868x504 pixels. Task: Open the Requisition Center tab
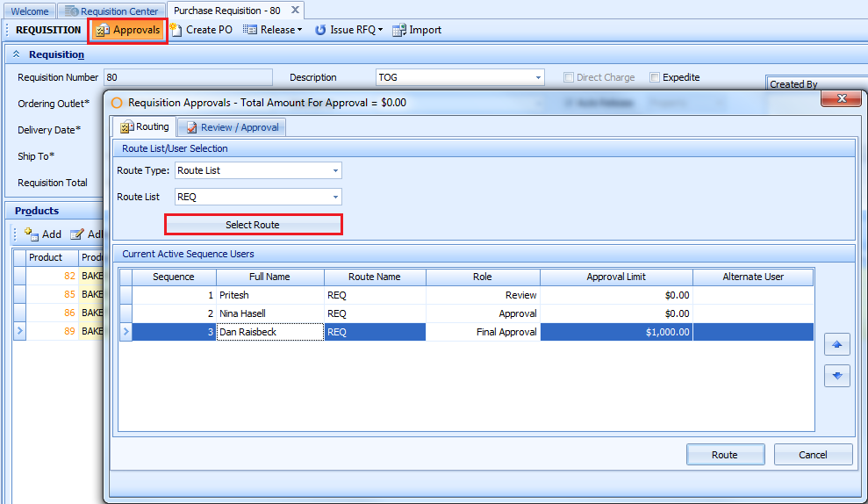click(x=111, y=11)
